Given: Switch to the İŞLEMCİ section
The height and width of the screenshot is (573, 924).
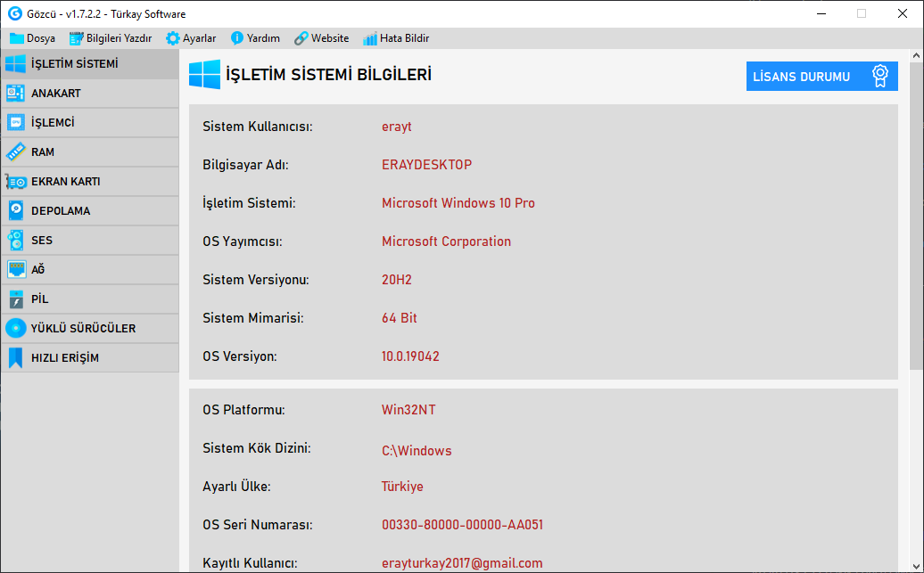Looking at the screenshot, I should coord(89,122).
